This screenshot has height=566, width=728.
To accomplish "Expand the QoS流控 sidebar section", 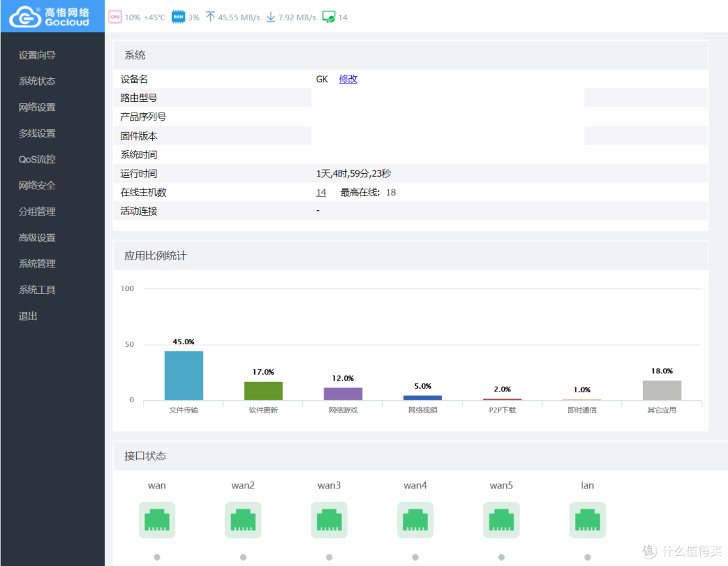I will (37, 160).
